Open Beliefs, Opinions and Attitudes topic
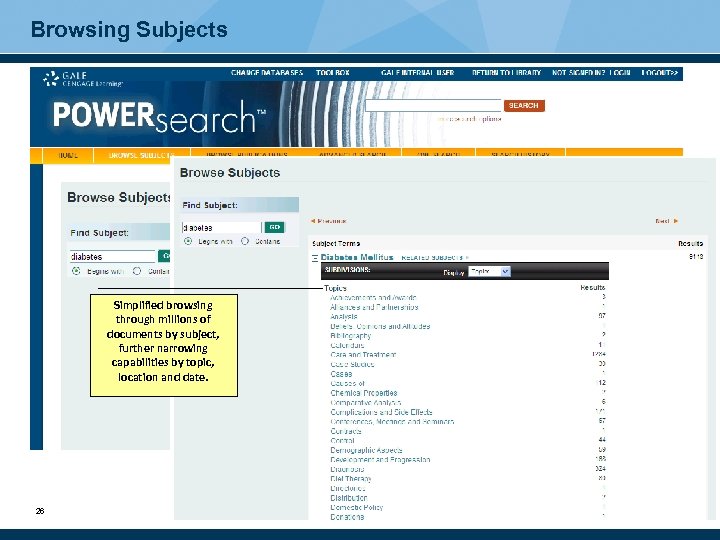 click(x=380, y=326)
